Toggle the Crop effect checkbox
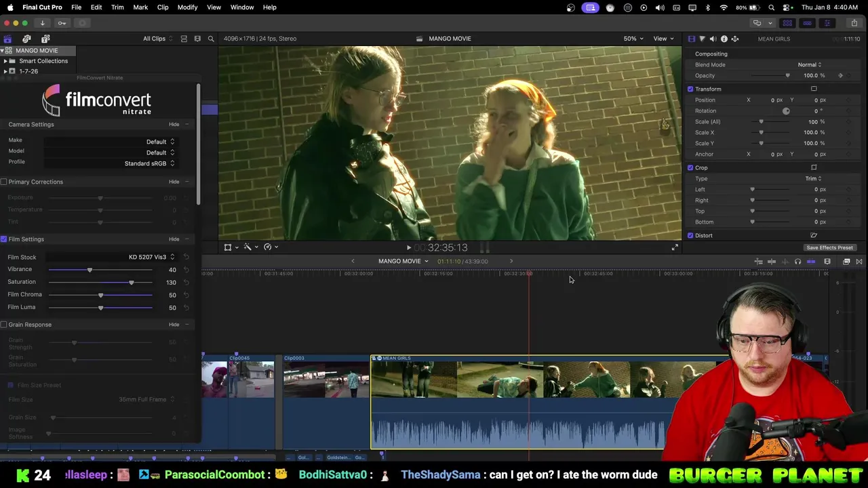This screenshot has width=868, height=488. coord(690,167)
